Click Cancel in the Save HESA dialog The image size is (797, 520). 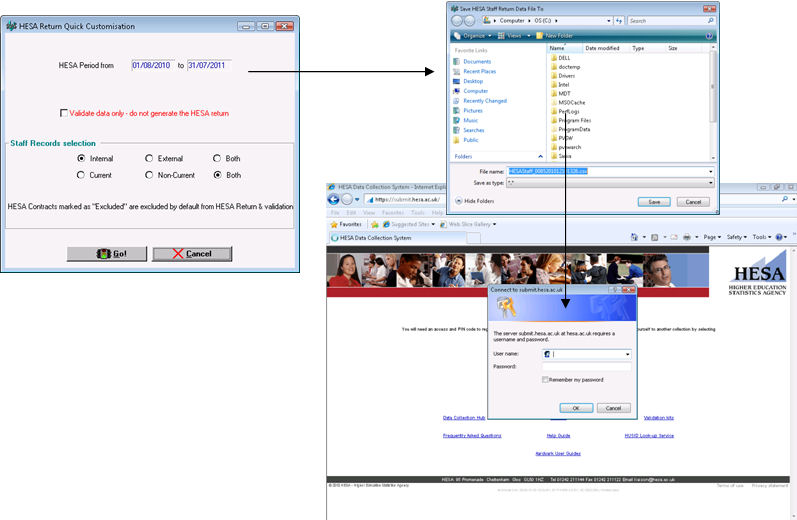click(693, 202)
